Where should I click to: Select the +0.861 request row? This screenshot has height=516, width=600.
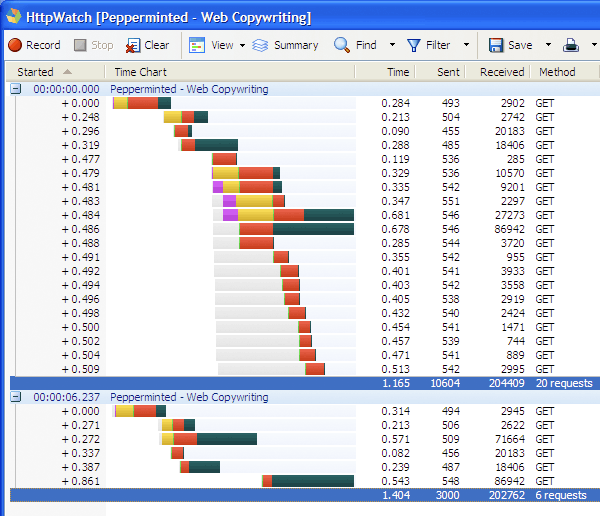[306, 481]
